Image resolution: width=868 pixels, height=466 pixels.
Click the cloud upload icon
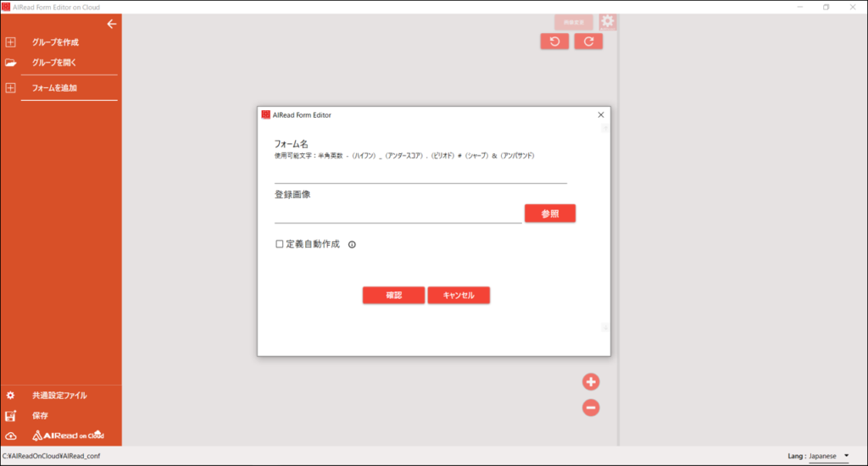point(10,436)
